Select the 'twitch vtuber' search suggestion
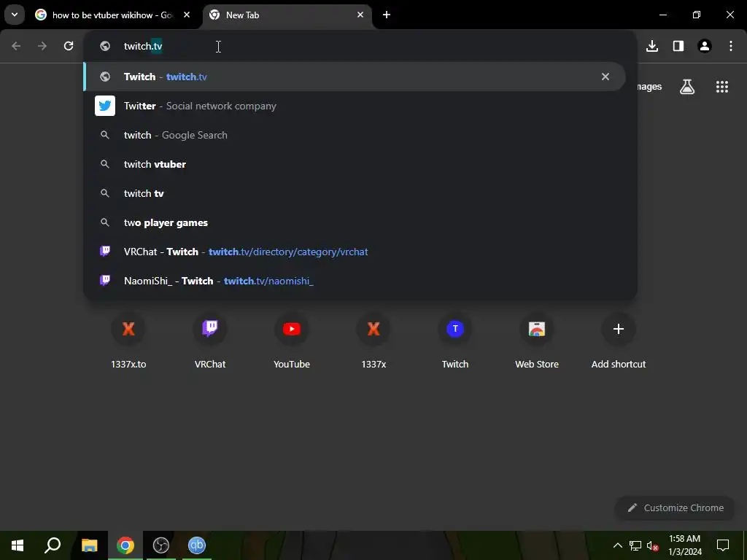The height and width of the screenshot is (560, 747). (355, 164)
